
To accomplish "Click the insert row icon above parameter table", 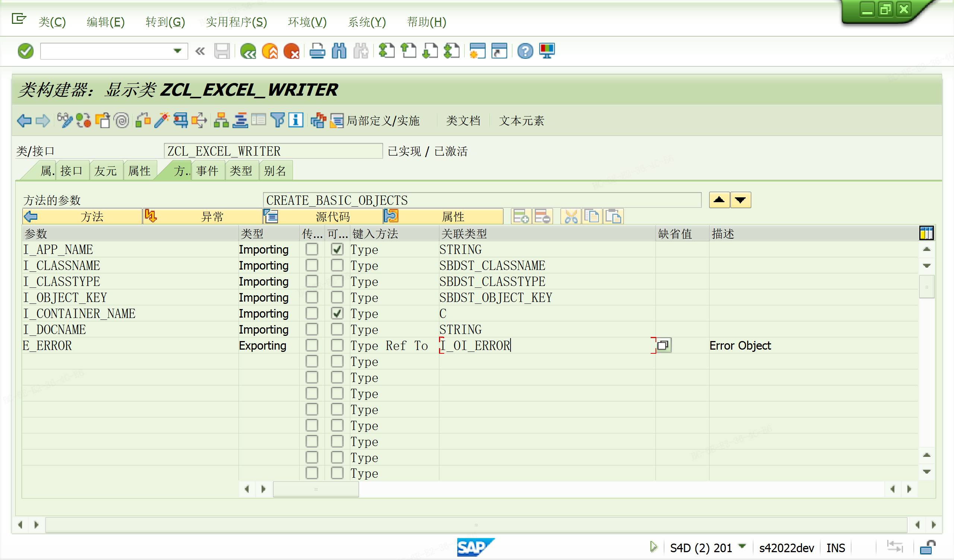I will (521, 217).
